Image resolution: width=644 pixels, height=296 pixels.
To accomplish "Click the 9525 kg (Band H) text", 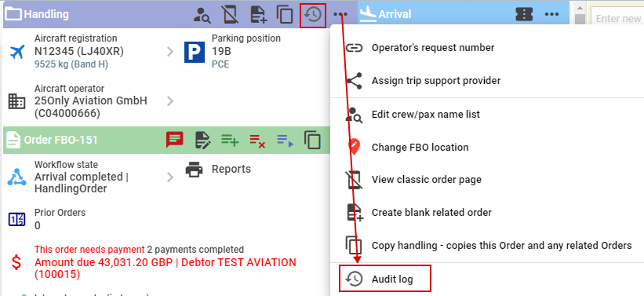I will (x=71, y=64).
